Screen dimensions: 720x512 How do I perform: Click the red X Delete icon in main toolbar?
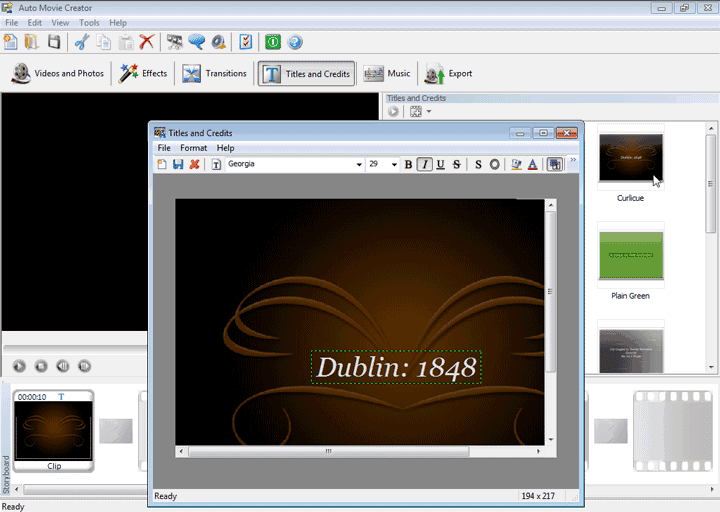[x=147, y=42]
